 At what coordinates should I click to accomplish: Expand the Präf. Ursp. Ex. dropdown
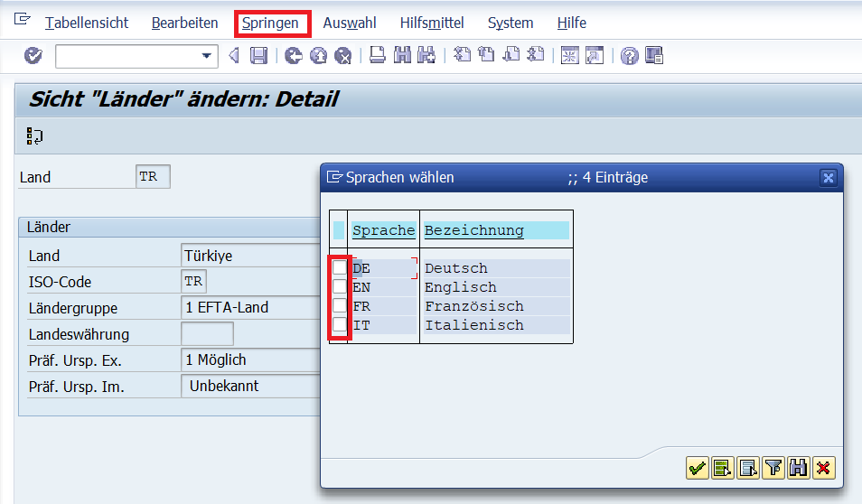click(x=250, y=359)
